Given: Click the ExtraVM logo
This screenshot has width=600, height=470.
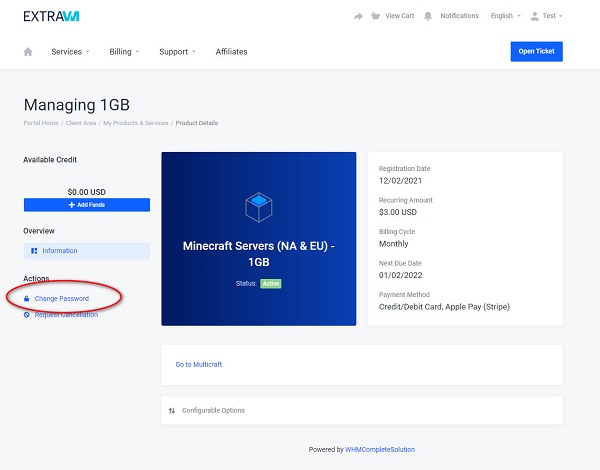Looking at the screenshot, I should [x=51, y=16].
